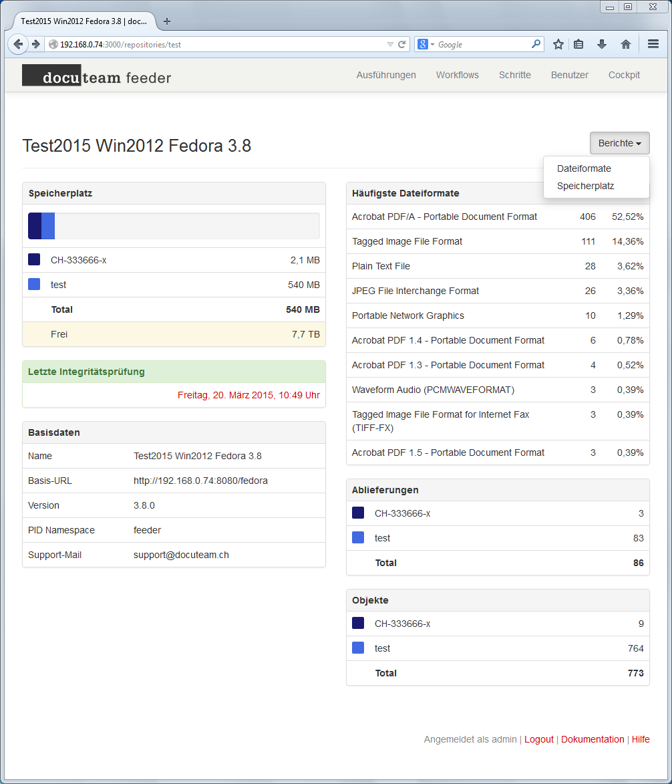
Task: Open the URL history dropdown arrow
Action: [390, 45]
